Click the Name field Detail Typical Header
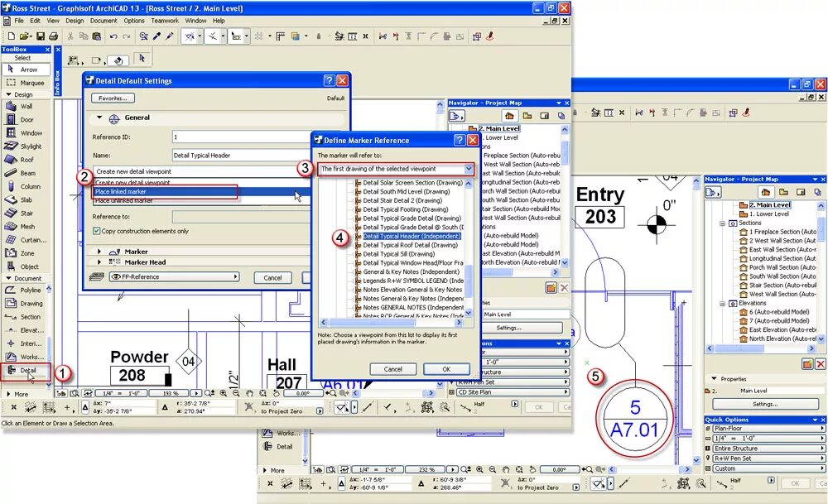Screen dimensions: 828x504 pyautogui.click(x=241, y=155)
